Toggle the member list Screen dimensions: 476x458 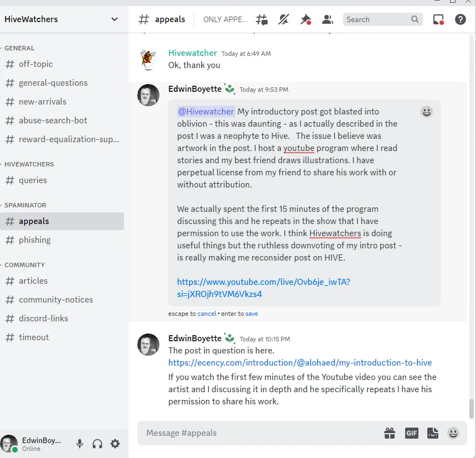tap(328, 19)
